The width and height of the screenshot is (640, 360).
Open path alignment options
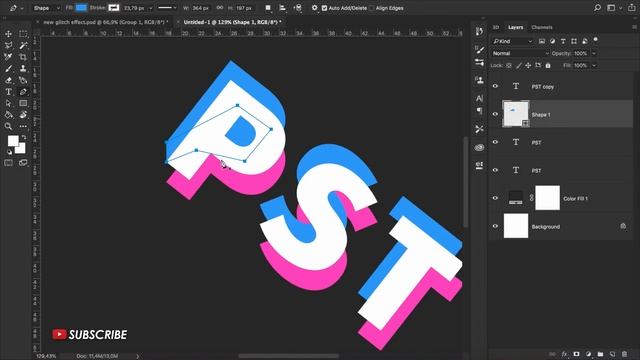coord(282,8)
